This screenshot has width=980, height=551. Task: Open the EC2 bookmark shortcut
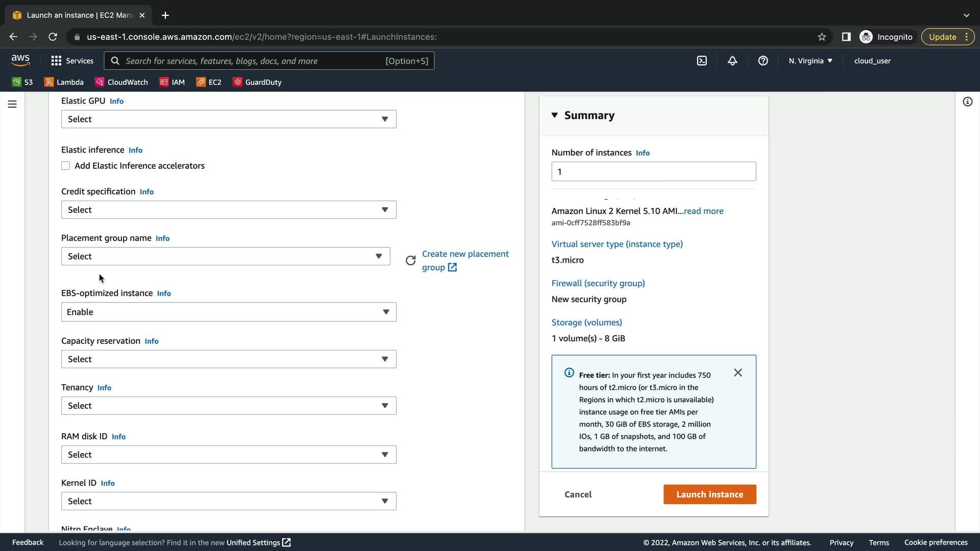coord(209,82)
